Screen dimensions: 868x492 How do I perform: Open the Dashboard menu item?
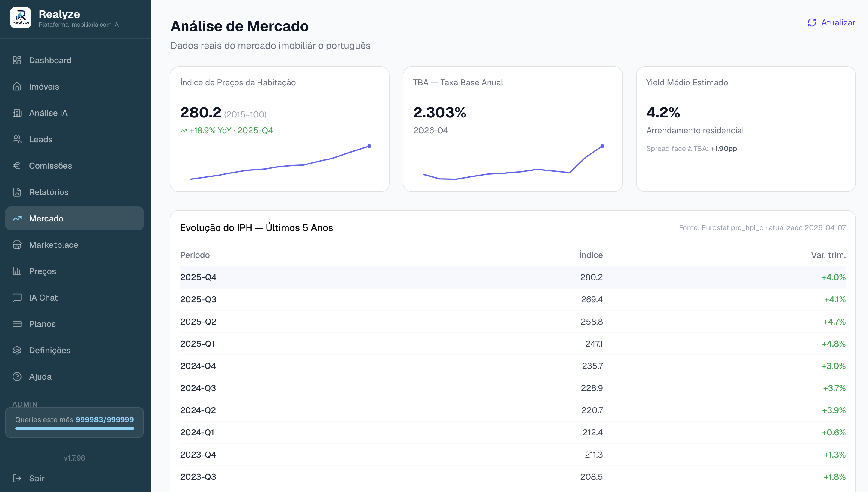point(75,60)
